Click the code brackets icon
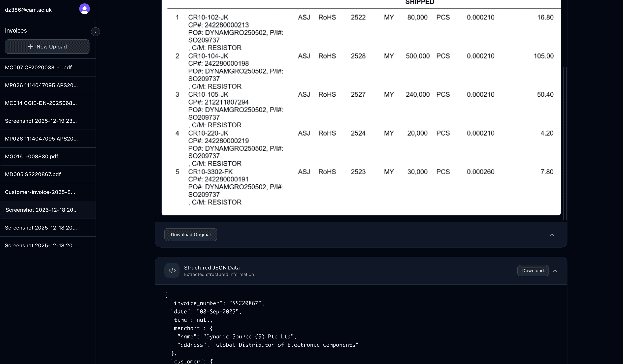 coord(172,271)
